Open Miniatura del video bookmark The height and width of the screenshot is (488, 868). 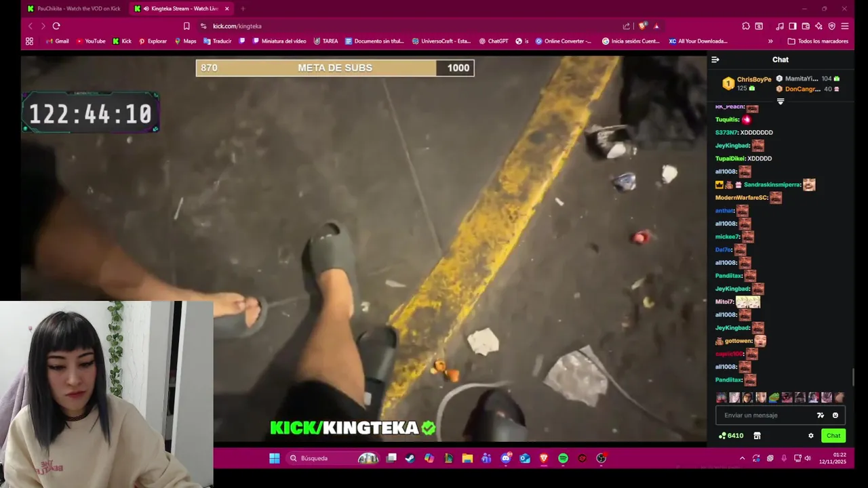click(x=279, y=41)
